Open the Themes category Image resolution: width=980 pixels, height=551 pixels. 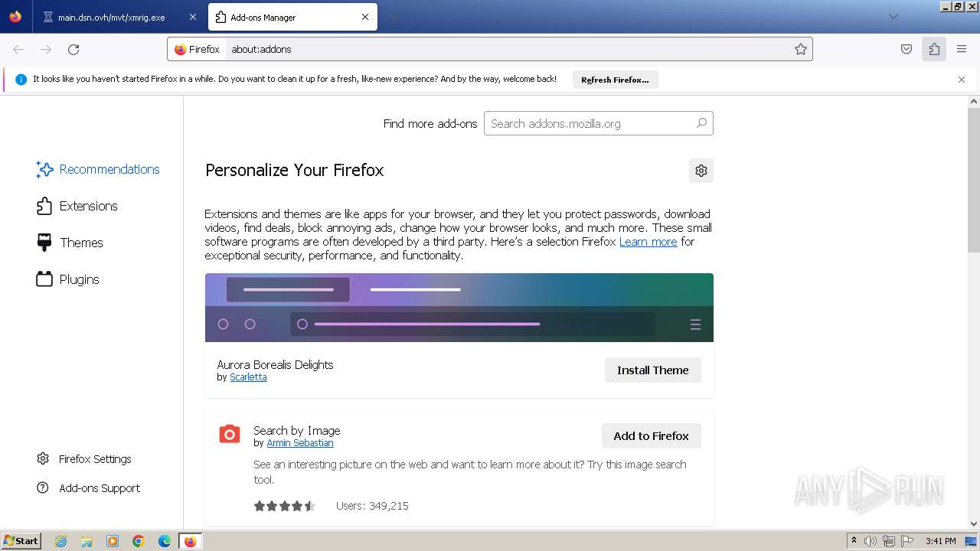[70, 243]
